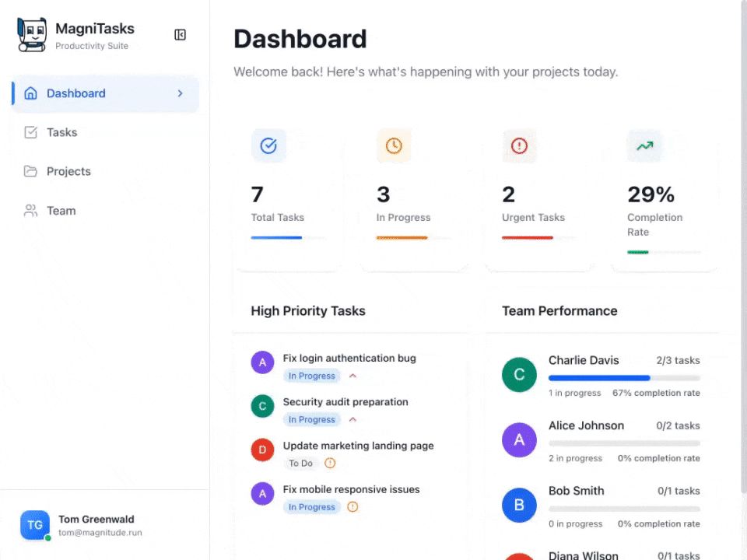Expand the Dashboard nav item chevron
The image size is (747, 560).
[x=180, y=93]
